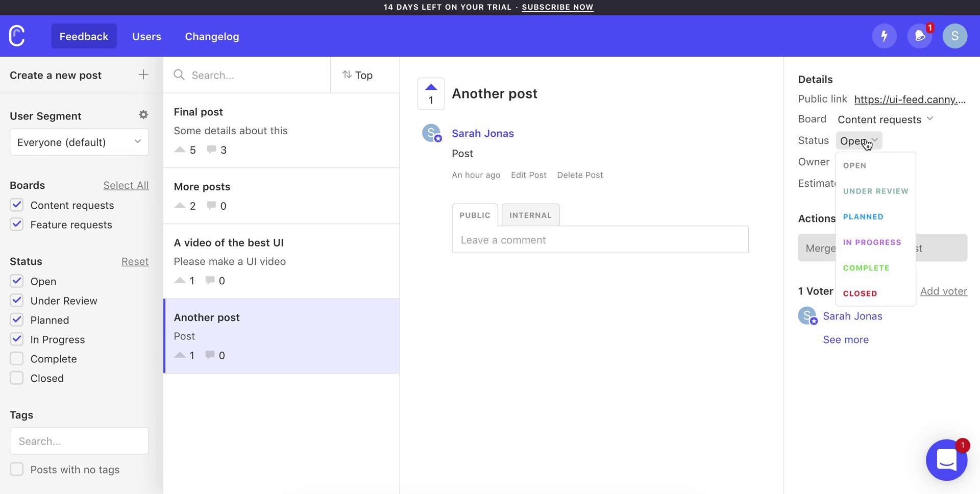Enable Posts with no tags
Image resolution: width=980 pixels, height=494 pixels.
[x=16, y=470]
